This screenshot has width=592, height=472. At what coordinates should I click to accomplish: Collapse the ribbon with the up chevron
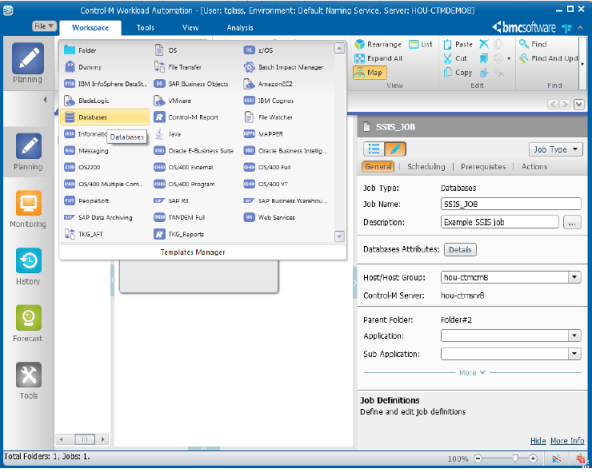pyautogui.click(x=580, y=28)
